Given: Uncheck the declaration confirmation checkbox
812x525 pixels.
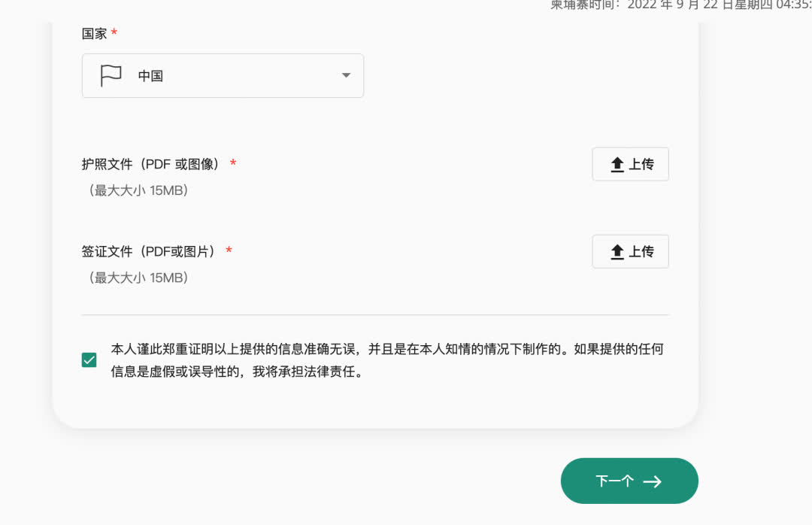Looking at the screenshot, I should (89, 360).
